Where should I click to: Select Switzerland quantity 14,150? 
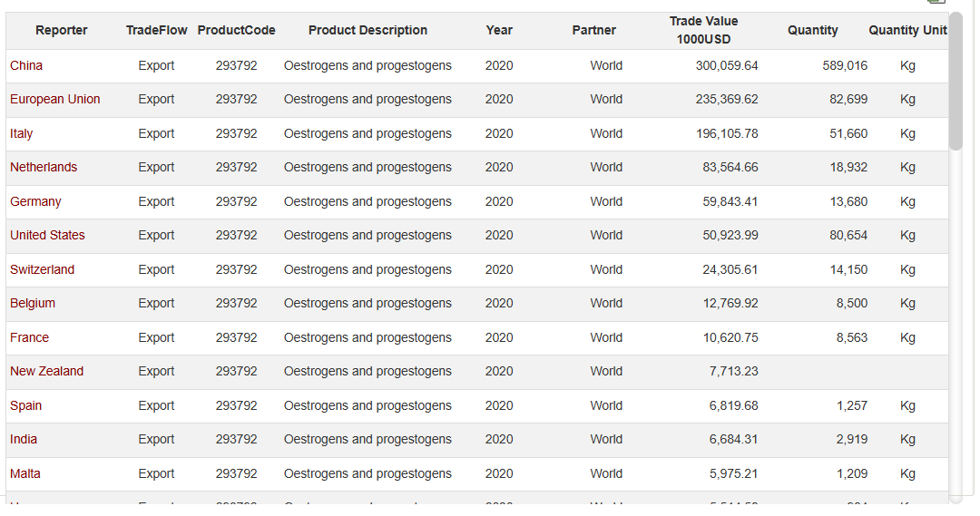pyautogui.click(x=848, y=270)
